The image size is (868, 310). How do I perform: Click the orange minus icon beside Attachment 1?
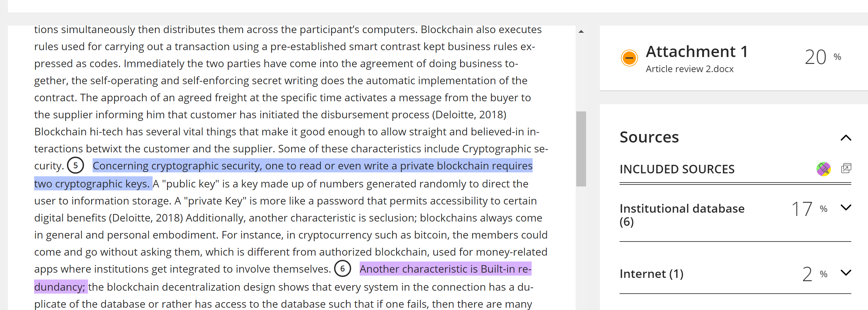tap(629, 58)
